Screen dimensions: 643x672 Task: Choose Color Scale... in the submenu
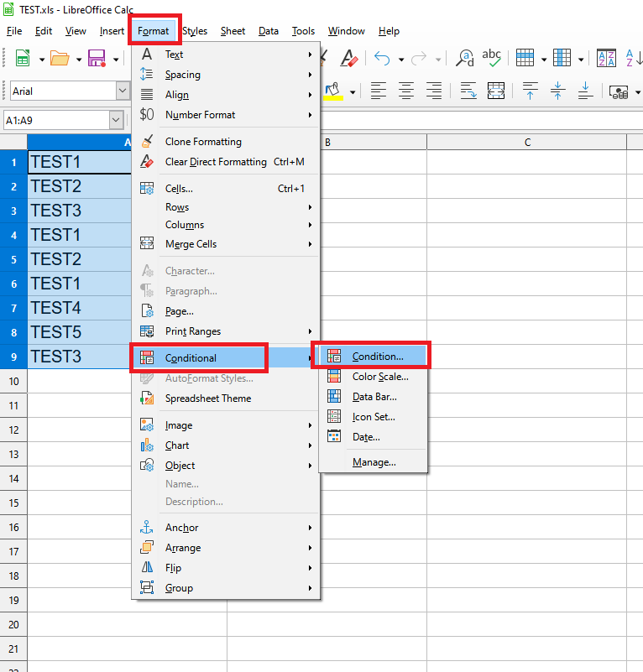(x=380, y=377)
